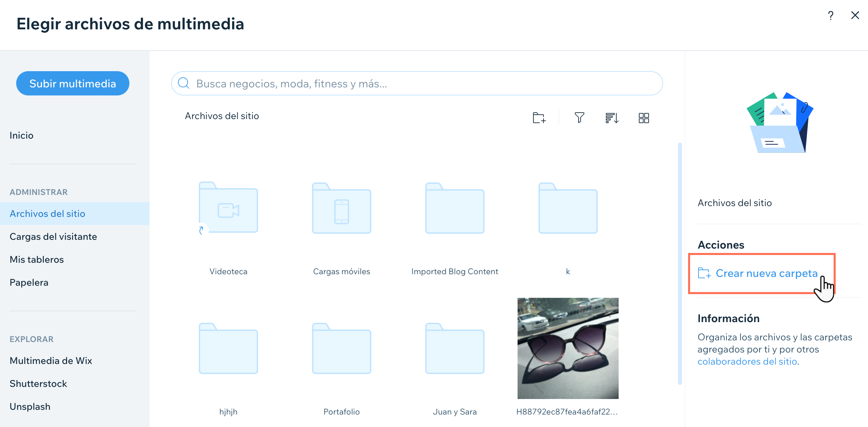Select the sunglasses photo thumbnail
This screenshot has width=868, height=427.
click(568, 348)
